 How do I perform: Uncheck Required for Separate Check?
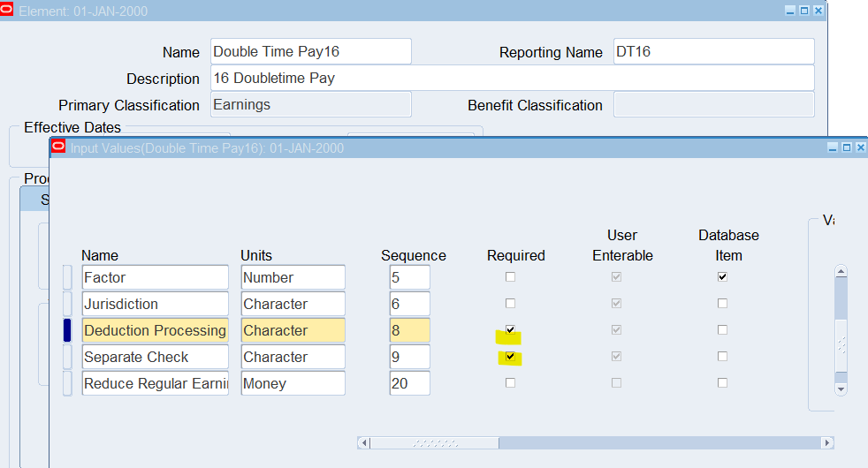tap(510, 357)
